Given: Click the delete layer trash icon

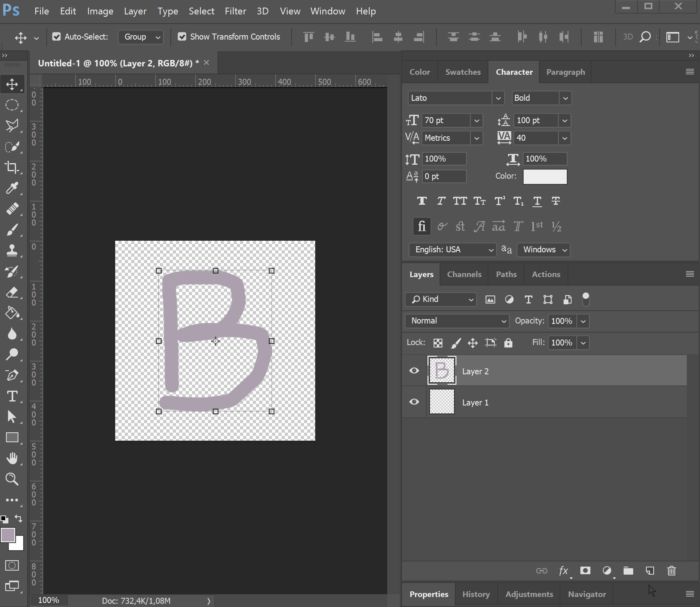Looking at the screenshot, I should pyautogui.click(x=671, y=571).
